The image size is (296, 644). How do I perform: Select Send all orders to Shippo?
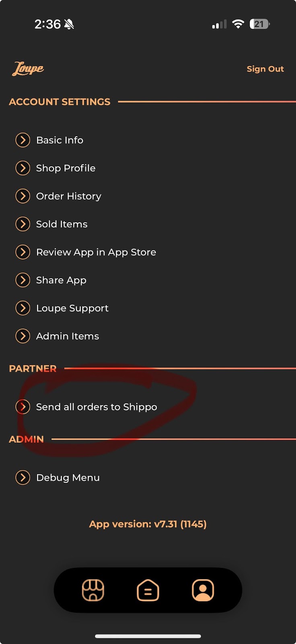click(96, 407)
